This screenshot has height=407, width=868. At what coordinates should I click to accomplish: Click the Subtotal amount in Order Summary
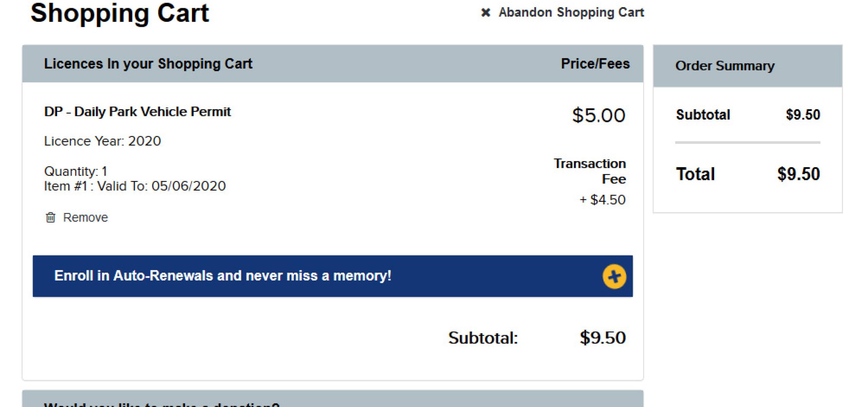tap(803, 115)
